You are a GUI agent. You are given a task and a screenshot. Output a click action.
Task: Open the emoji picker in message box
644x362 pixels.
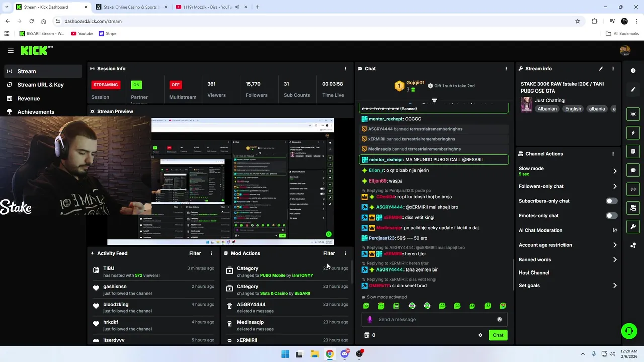pyautogui.click(x=499, y=319)
